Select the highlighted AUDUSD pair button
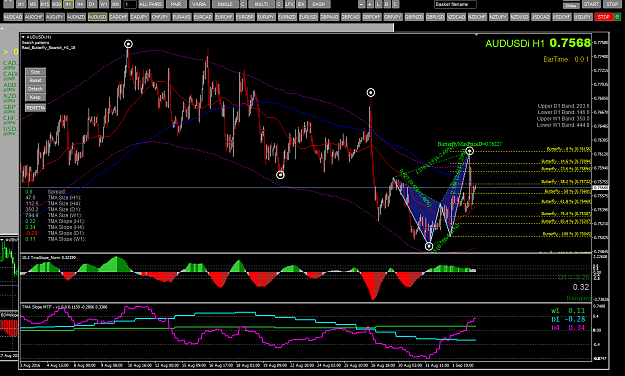Image resolution: width=625 pixels, height=376 pixels. 97,17
